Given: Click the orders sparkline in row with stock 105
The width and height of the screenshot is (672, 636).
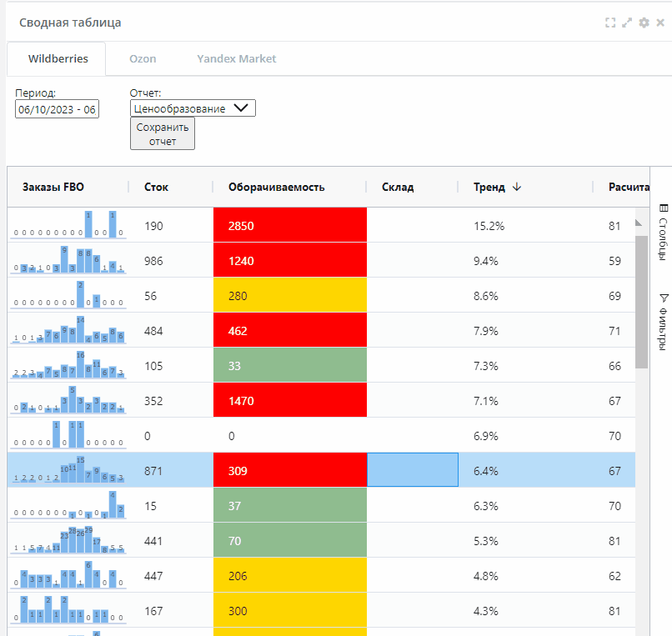Looking at the screenshot, I should (68, 365).
